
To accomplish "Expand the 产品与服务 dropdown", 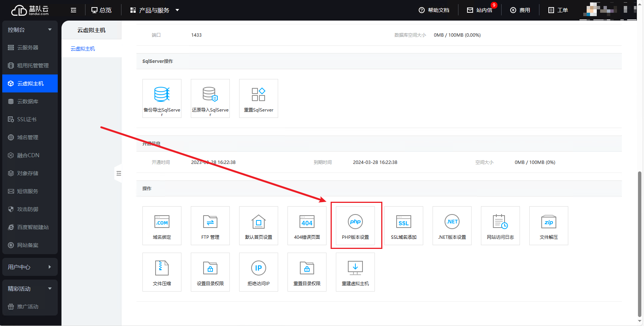I will pyautogui.click(x=154, y=10).
